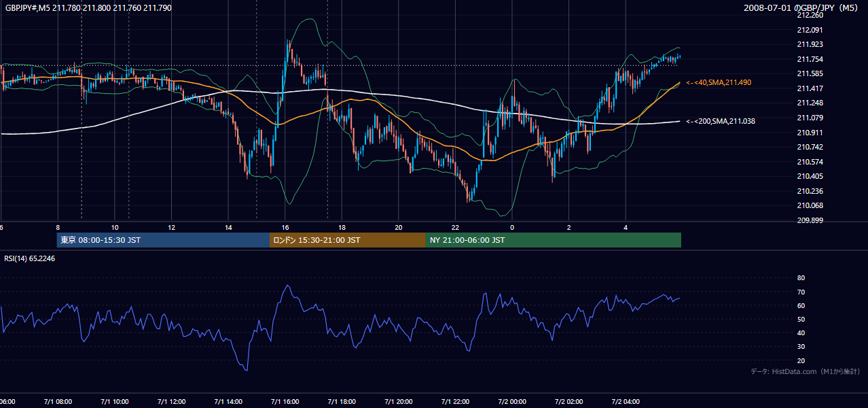Click the RSI axis level 50

801,319
